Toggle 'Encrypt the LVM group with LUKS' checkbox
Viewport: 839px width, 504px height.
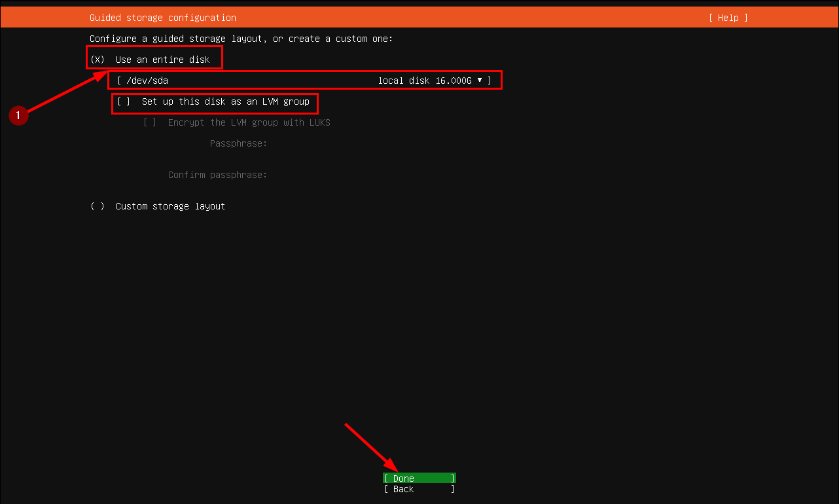coord(150,122)
